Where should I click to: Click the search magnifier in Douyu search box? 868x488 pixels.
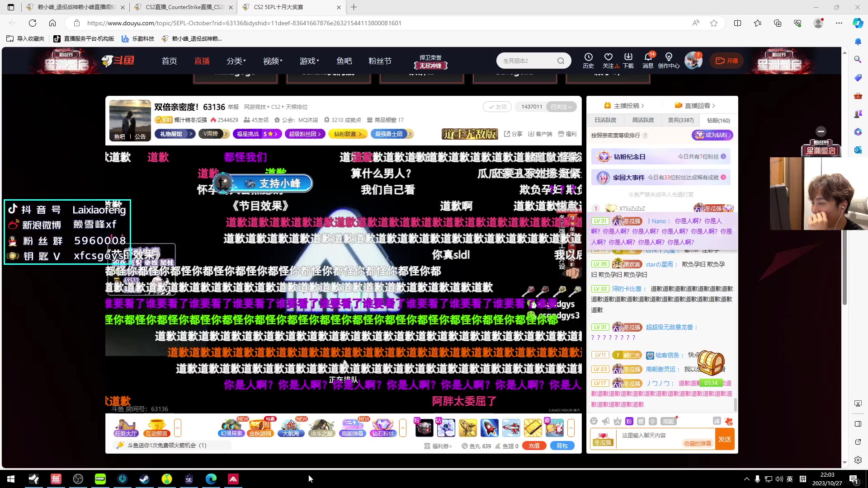click(x=561, y=61)
